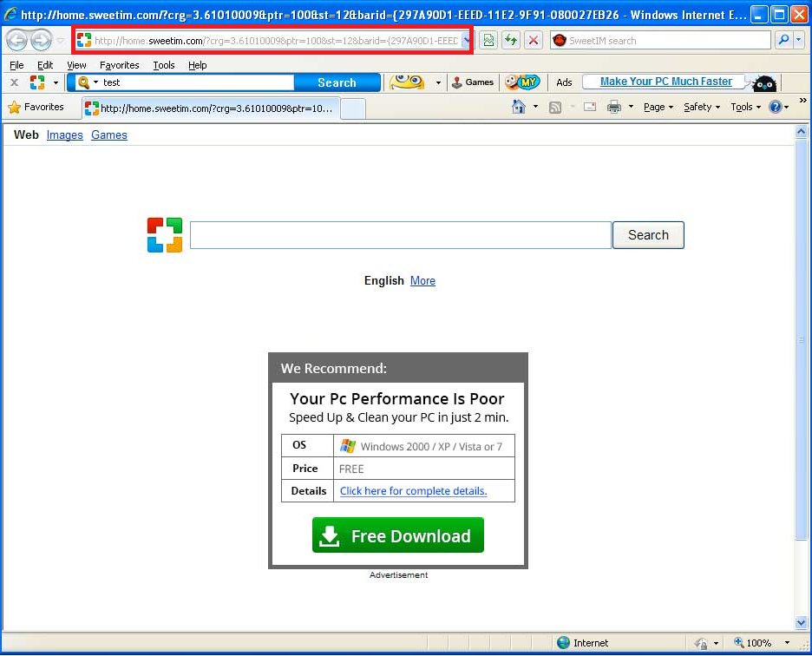Image resolution: width=812 pixels, height=656 pixels.
Task: Open the zoom level dropdown at 100%
Action: pos(789,643)
